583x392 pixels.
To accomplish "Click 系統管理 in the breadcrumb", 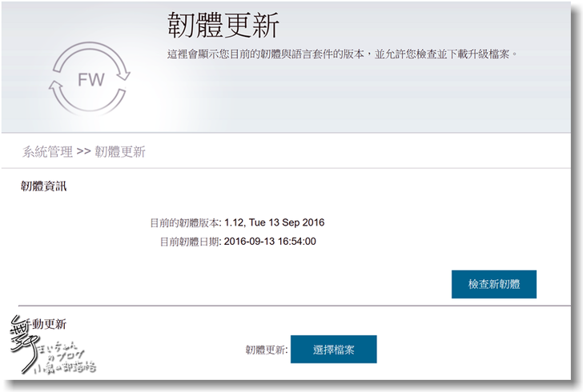I will [x=47, y=151].
